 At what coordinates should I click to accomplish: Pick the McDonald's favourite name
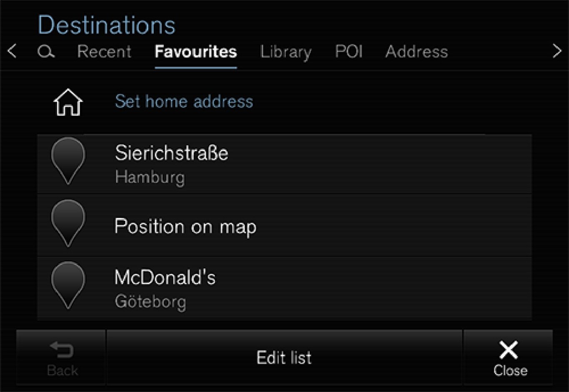point(165,277)
